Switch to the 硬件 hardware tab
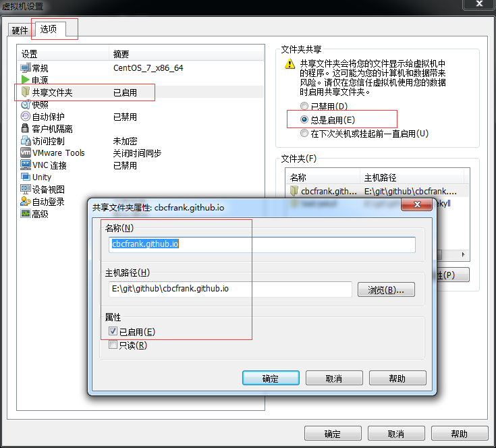This screenshot has height=448, width=496. point(20,30)
